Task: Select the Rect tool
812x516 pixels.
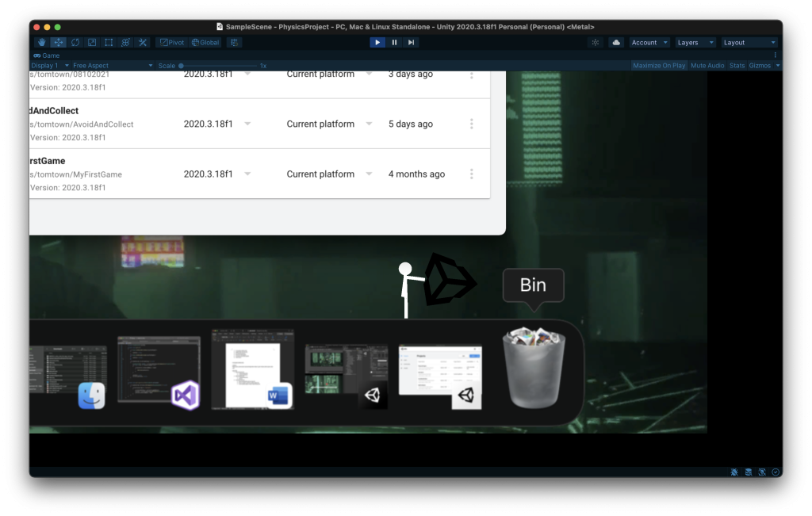Action: point(109,43)
